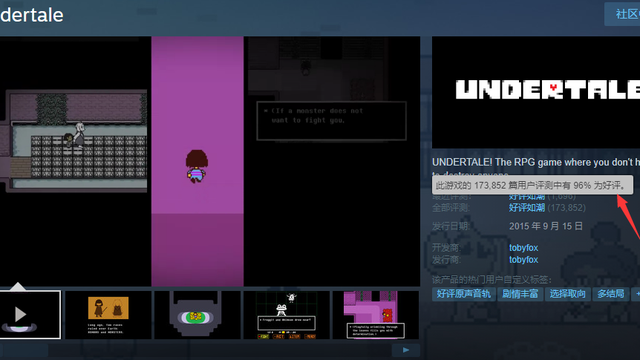Click the thumbnail strip right scroll arrow
640x360 pixels.
click(406, 350)
